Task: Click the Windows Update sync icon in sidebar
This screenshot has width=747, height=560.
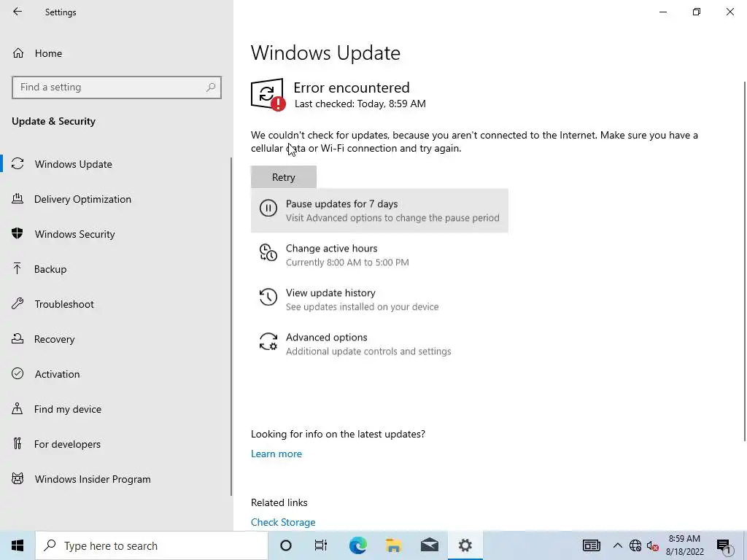Action: coord(18,164)
